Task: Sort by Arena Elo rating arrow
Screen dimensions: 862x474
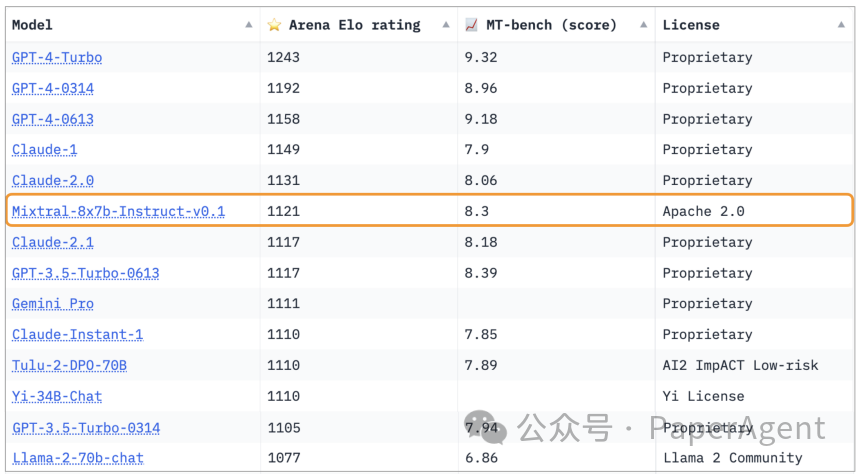Action: [446, 25]
